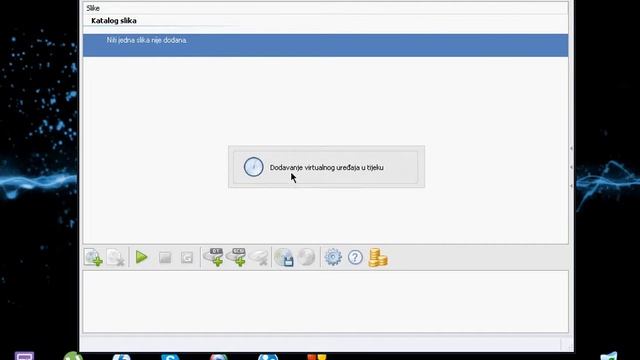Screen dimensions: 640x360
Task: Open the Make disc image tool
Action: (284, 258)
